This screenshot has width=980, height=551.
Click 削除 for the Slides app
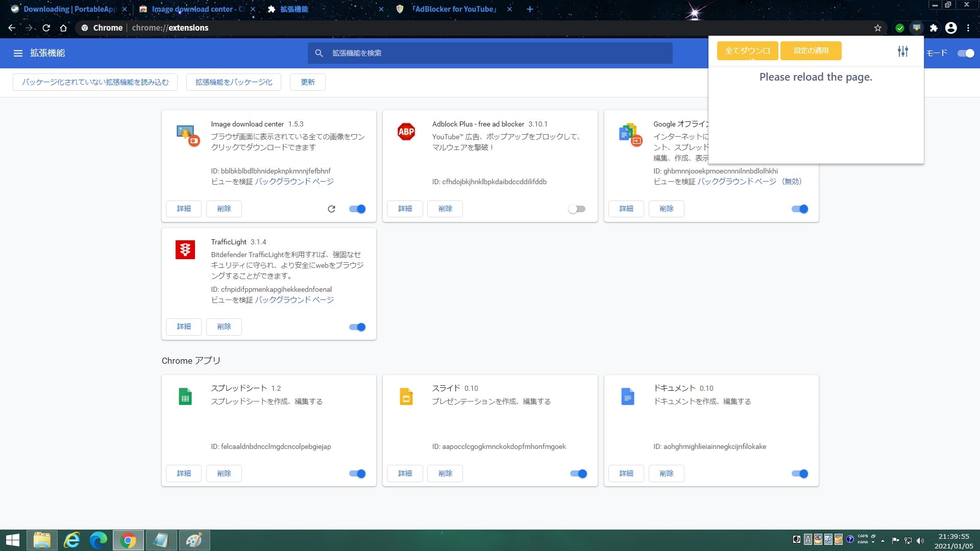coord(445,473)
